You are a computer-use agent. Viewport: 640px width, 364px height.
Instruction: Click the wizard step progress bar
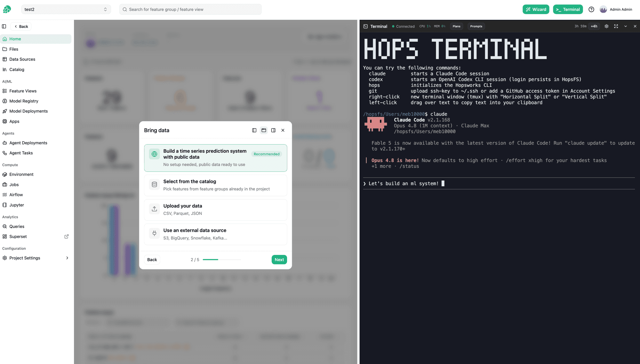[x=222, y=259]
